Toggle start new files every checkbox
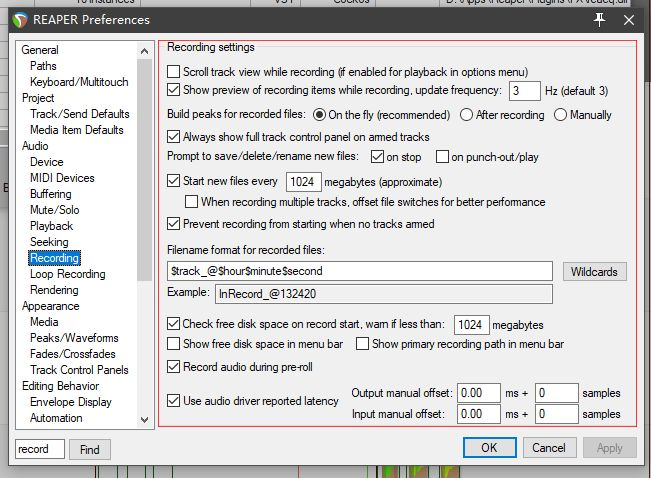The image size is (651, 478). click(173, 181)
